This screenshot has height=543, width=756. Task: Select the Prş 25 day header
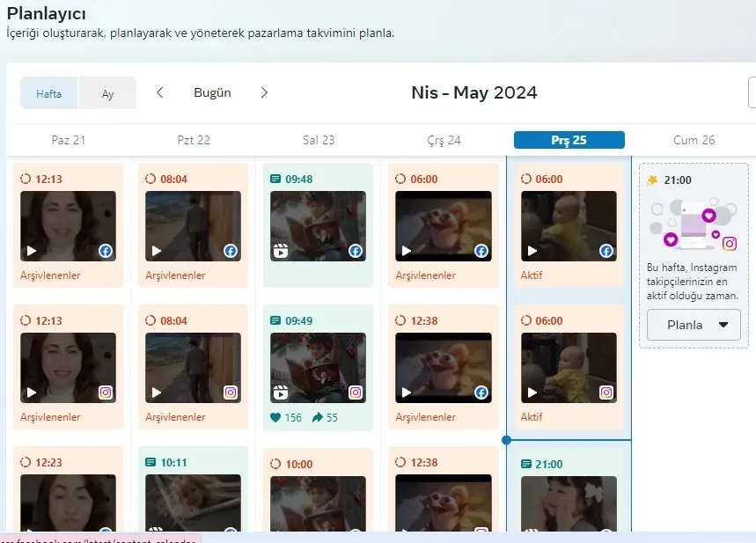click(569, 140)
